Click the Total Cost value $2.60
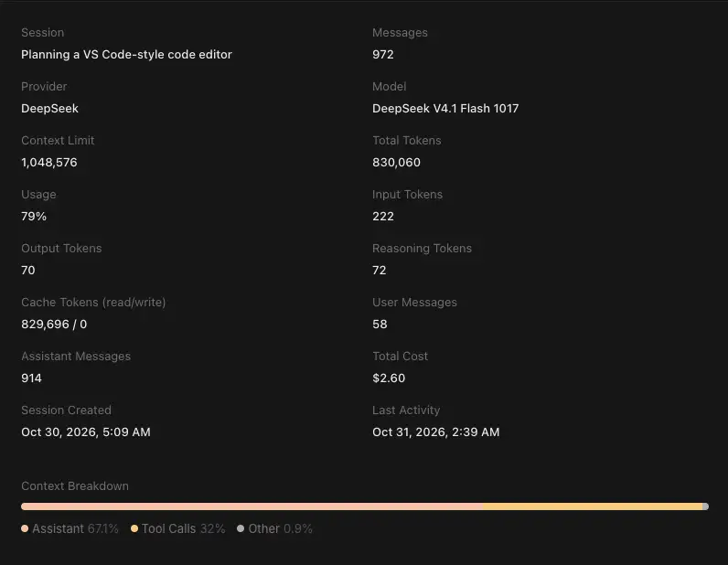Image resolution: width=728 pixels, height=565 pixels. [x=389, y=378]
